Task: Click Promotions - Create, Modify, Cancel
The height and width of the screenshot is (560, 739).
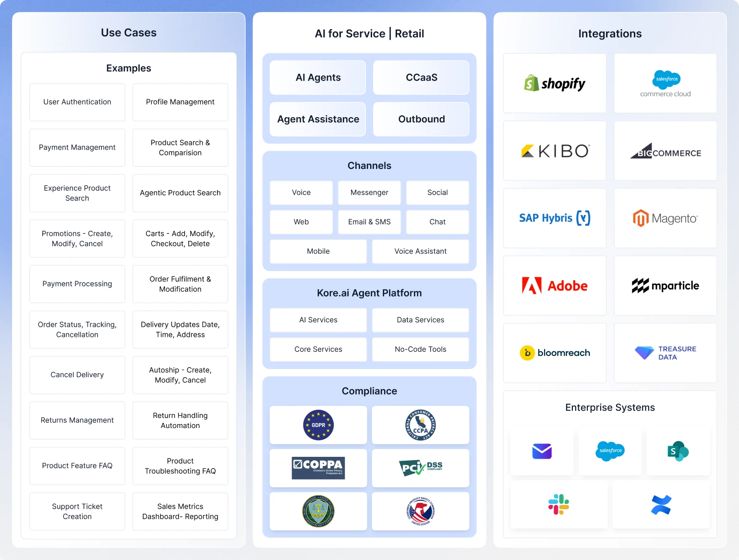Action: [77, 238]
